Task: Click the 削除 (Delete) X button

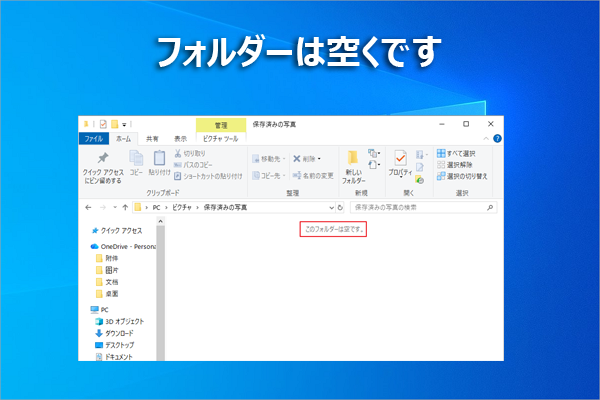Action: pyautogui.click(x=307, y=158)
